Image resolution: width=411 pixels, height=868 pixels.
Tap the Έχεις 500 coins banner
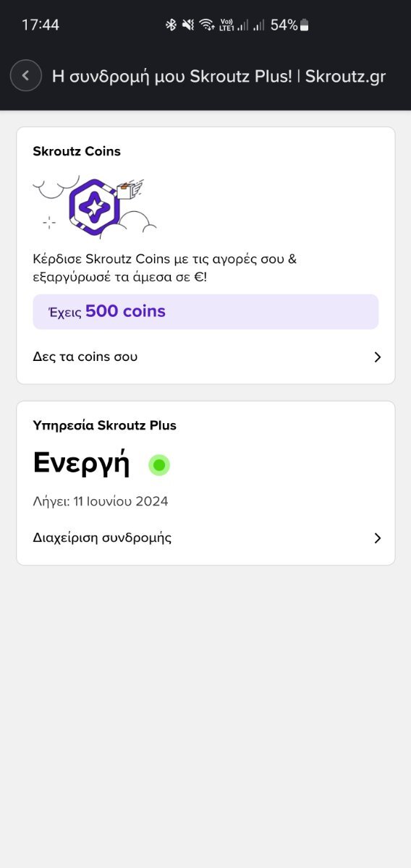[205, 312]
